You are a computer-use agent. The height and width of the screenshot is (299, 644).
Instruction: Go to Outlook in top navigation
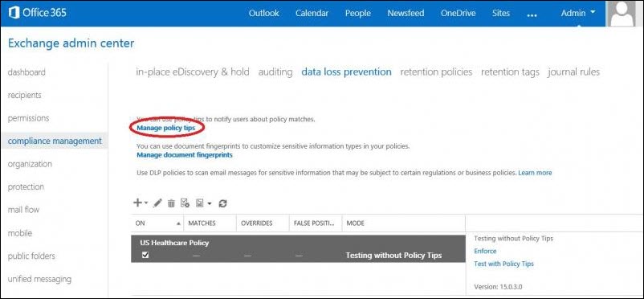pos(263,13)
